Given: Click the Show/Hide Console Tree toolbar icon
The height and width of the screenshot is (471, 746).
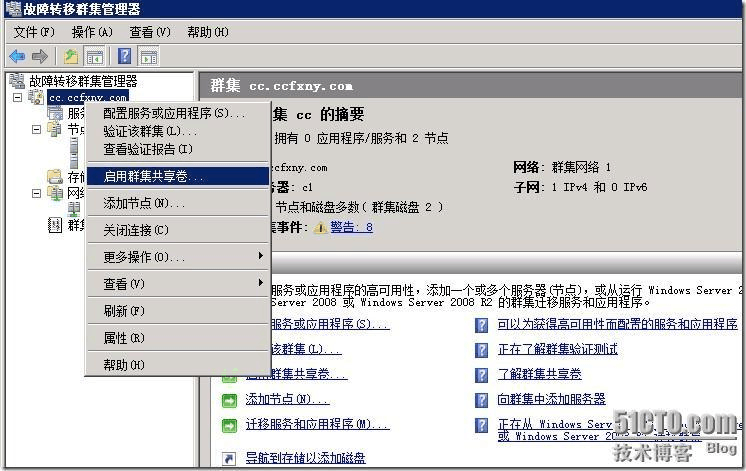Looking at the screenshot, I should pos(94,56).
